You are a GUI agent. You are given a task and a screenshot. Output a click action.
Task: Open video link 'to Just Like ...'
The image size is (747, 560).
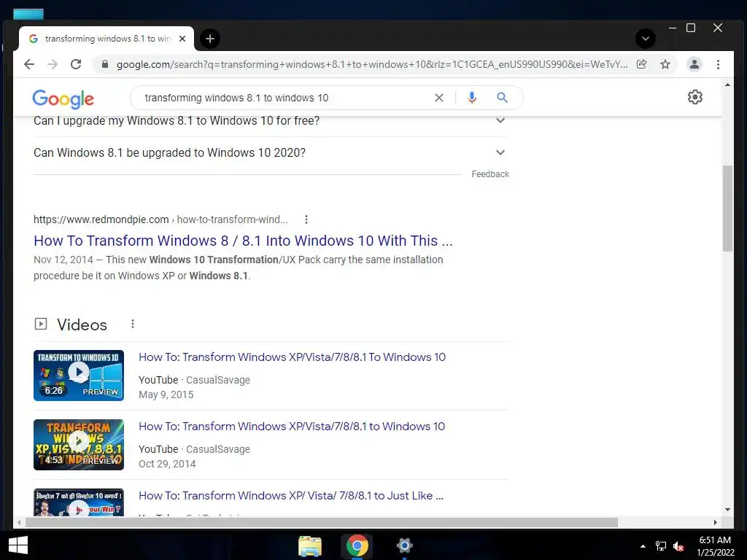[291, 496]
